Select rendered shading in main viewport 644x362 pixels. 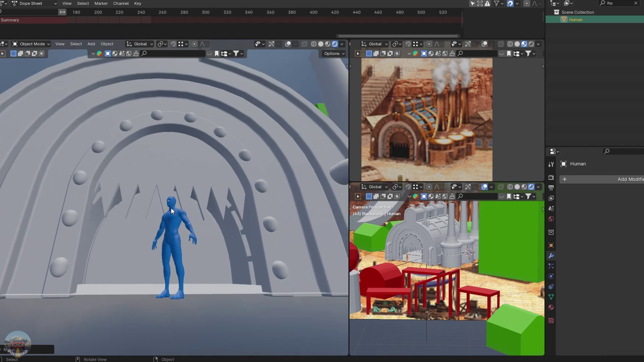click(335, 44)
